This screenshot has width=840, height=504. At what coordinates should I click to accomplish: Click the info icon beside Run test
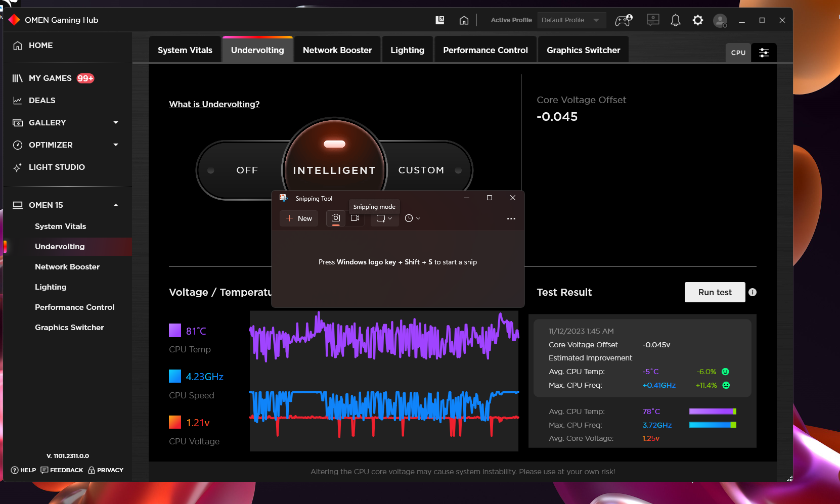point(753,292)
